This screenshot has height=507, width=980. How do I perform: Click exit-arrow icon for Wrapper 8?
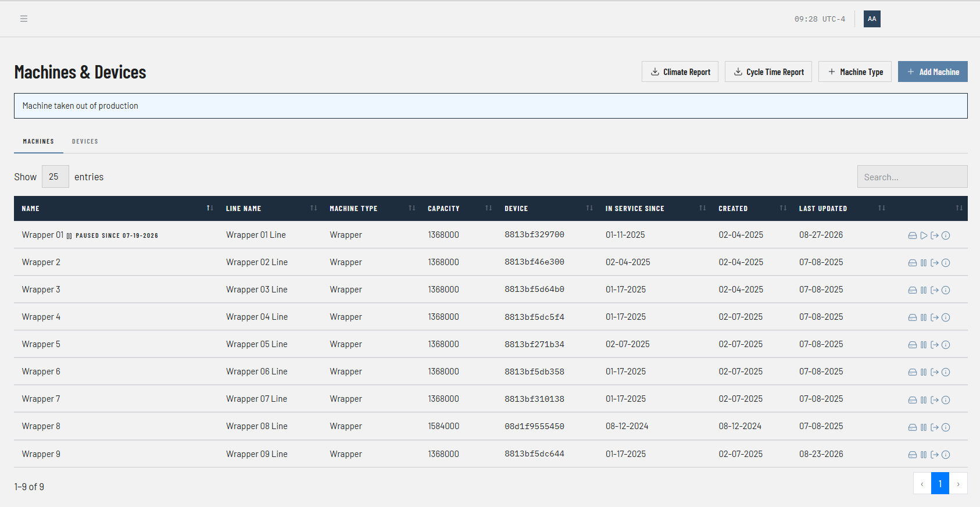935,427
